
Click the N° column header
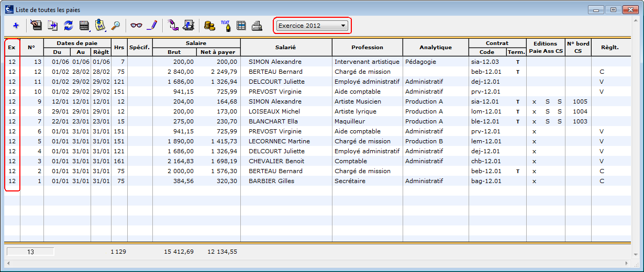pos(31,48)
